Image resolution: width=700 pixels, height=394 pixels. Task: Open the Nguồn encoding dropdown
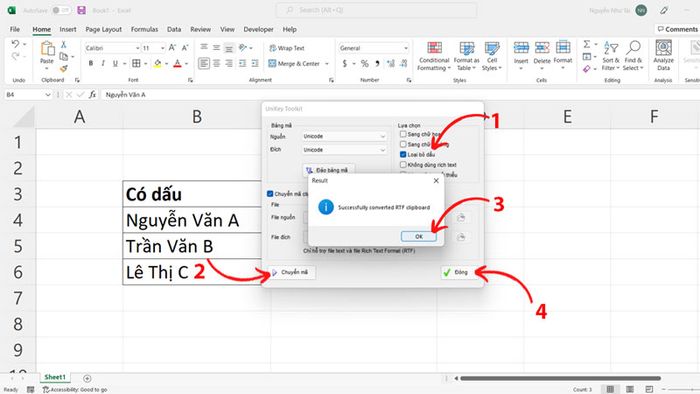pyautogui.click(x=344, y=136)
